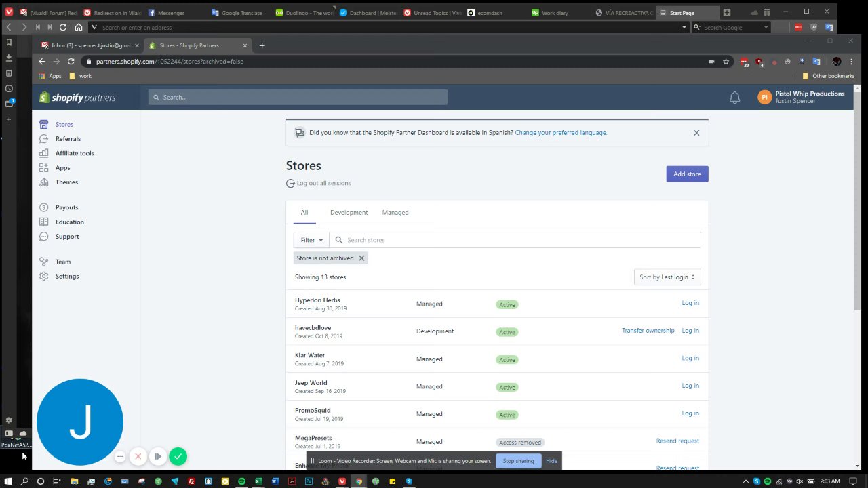Screen dimensions: 868x488
Task: Open Support from the sidebar
Action: pos(67,237)
